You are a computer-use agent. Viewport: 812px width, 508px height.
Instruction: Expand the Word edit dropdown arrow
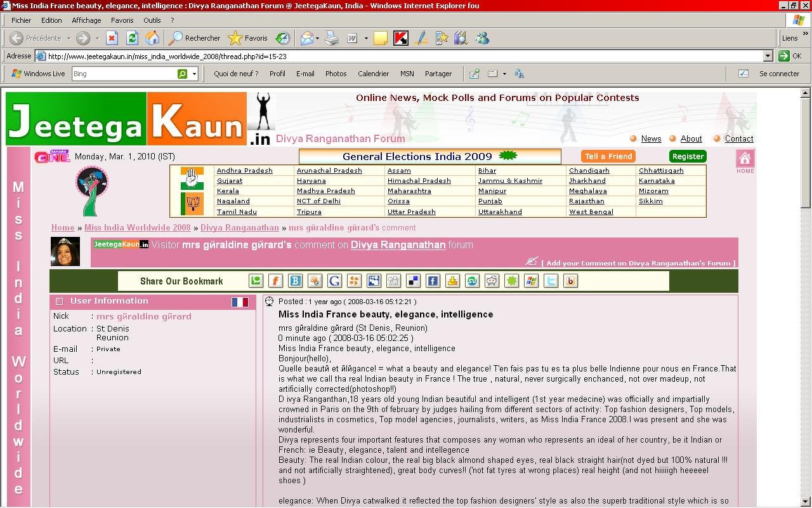[x=366, y=38]
